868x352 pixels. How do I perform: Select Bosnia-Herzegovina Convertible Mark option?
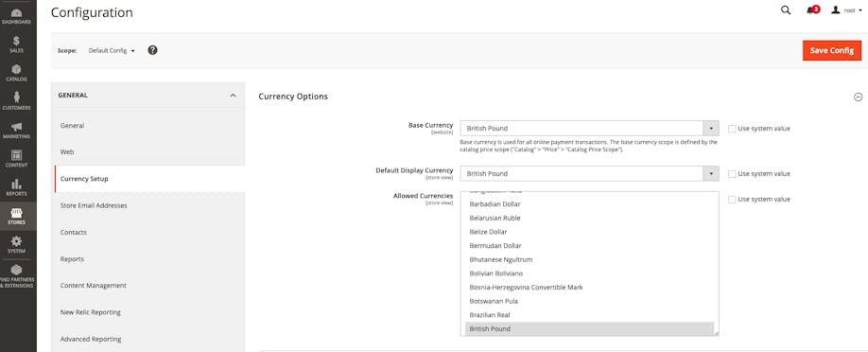pyautogui.click(x=589, y=287)
